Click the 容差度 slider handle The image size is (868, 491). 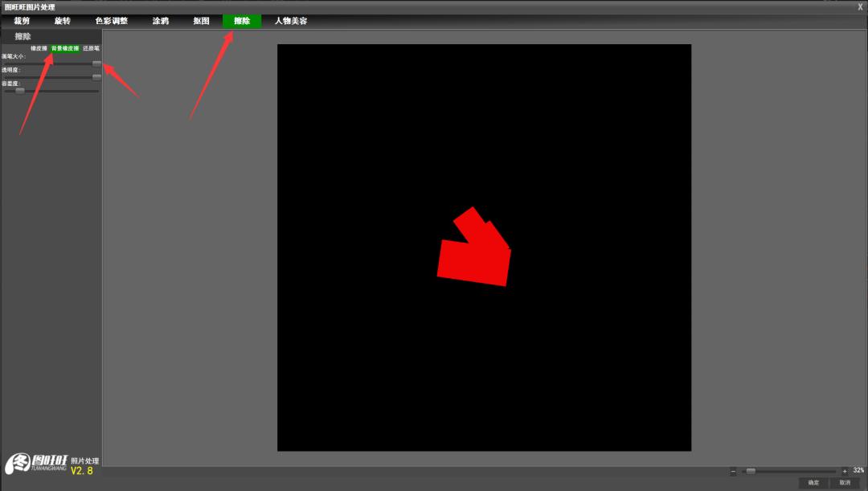pos(20,91)
